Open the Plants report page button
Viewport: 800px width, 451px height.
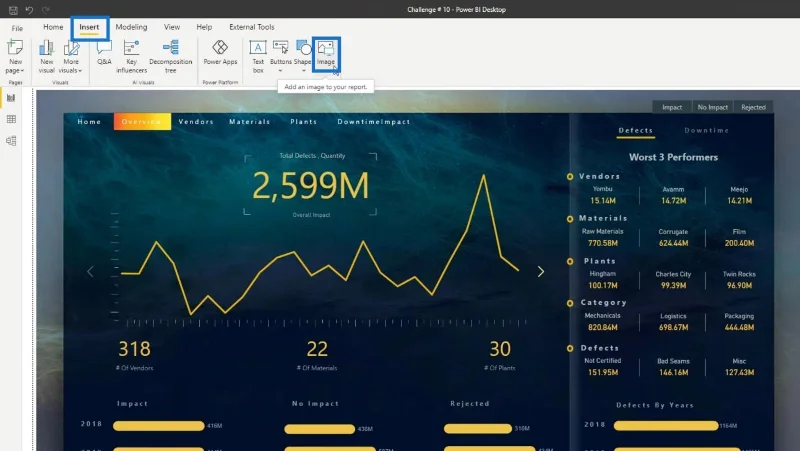pyautogui.click(x=304, y=122)
